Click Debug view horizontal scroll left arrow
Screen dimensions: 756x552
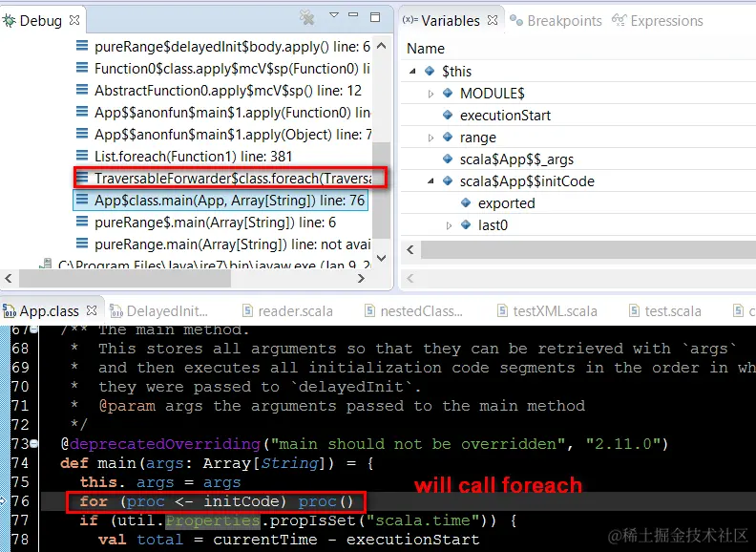(9, 279)
